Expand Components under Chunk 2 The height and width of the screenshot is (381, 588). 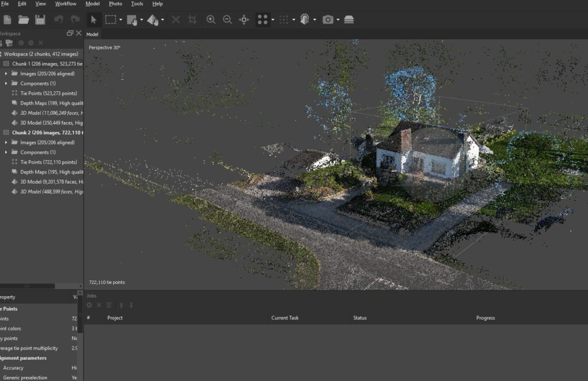point(6,152)
